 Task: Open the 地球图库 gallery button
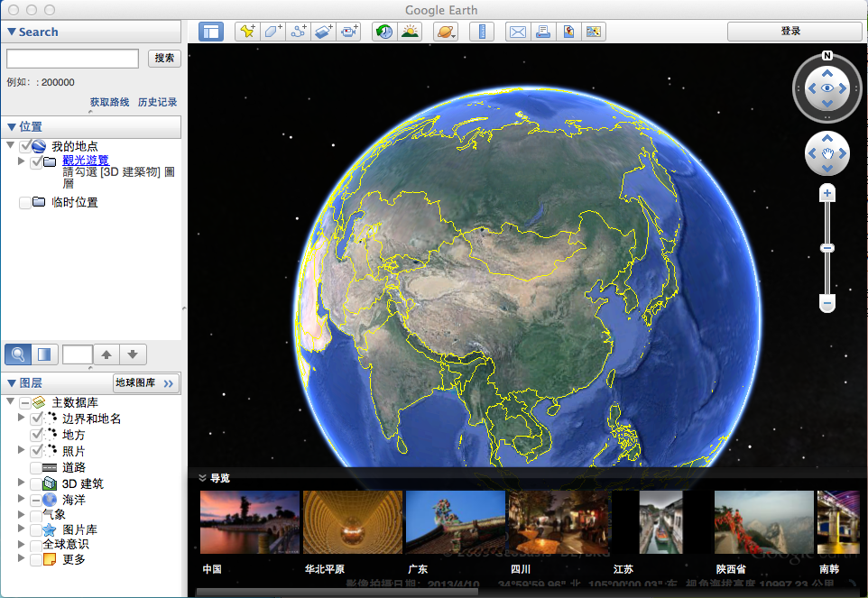[147, 382]
